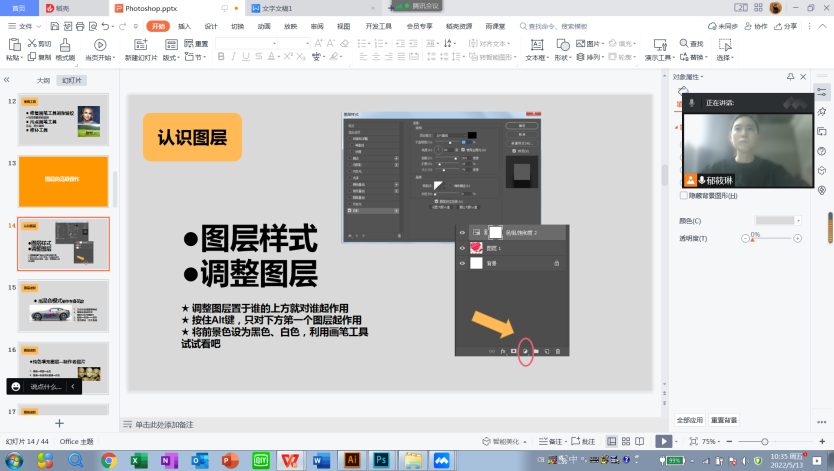Pin the 对象属性 panel
This screenshot has height=471, width=834.
click(791, 76)
